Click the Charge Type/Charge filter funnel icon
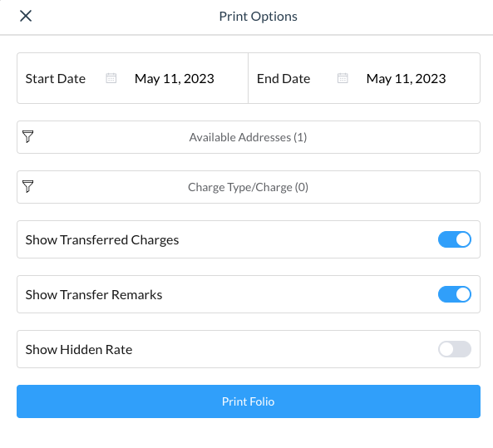Screen dimensions: 493x448 click(x=28, y=186)
